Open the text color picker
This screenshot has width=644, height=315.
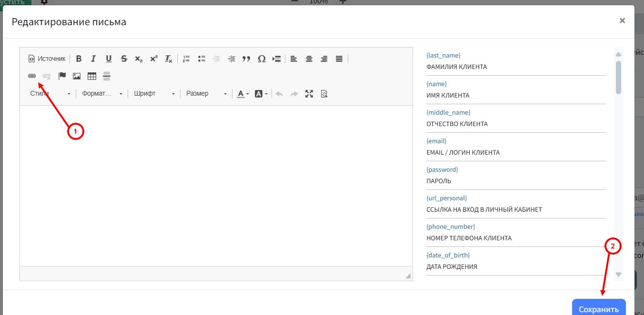[243, 94]
